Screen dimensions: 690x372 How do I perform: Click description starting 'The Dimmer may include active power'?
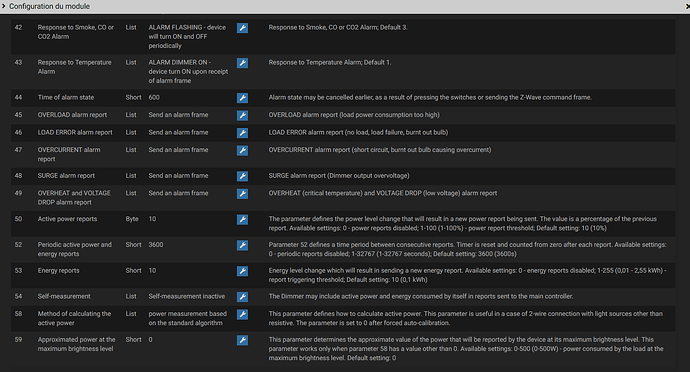click(421, 296)
